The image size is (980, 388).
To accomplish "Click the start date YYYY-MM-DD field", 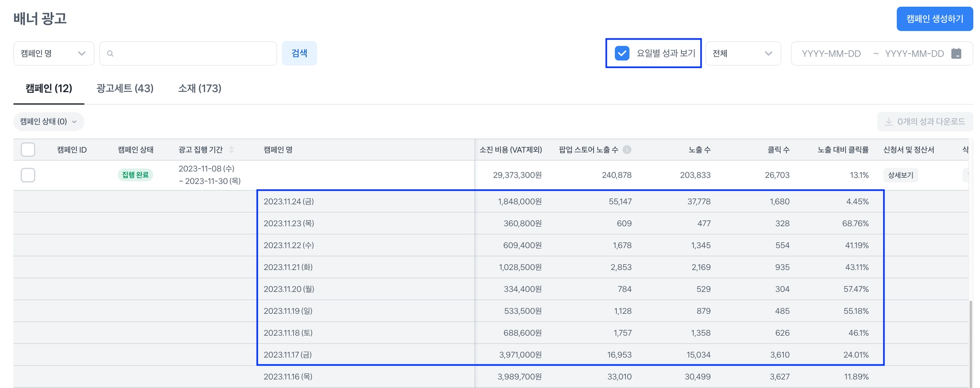I will [831, 53].
